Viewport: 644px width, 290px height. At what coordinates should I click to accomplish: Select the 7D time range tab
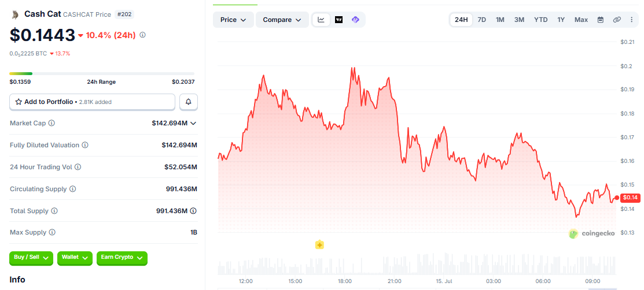pos(482,20)
